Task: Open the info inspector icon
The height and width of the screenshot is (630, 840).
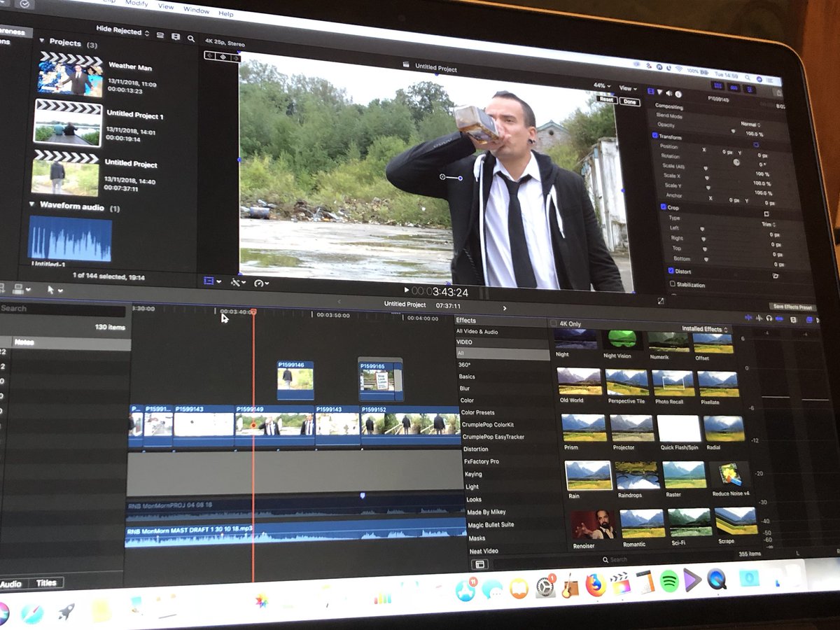Action: click(678, 94)
